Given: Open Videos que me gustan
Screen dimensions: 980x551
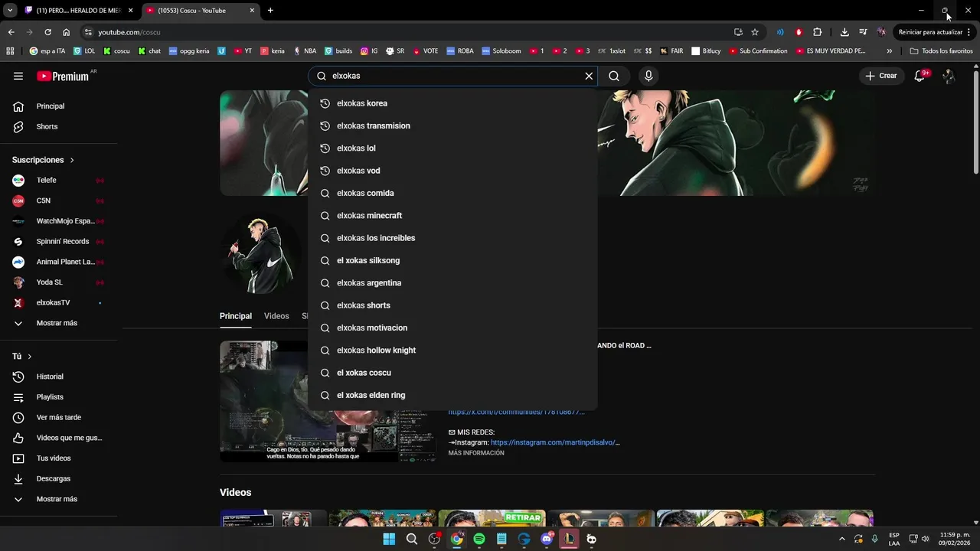Looking at the screenshot, I should [59, 438].
